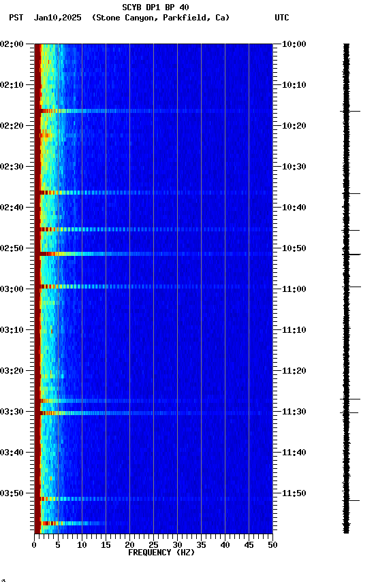
Task: Click the 'UTC' time zone label
Action: coord(282,18)
